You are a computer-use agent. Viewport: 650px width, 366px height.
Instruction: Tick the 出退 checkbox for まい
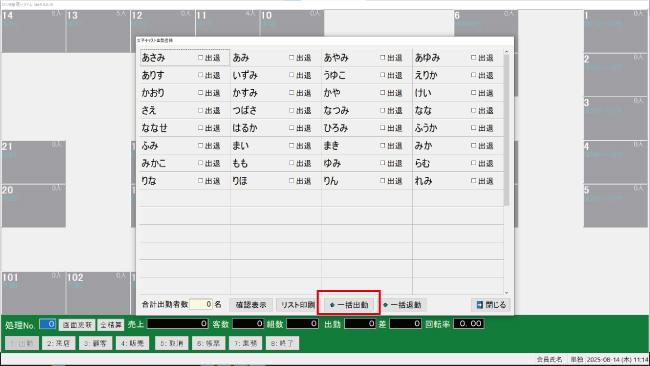point(291,145)
